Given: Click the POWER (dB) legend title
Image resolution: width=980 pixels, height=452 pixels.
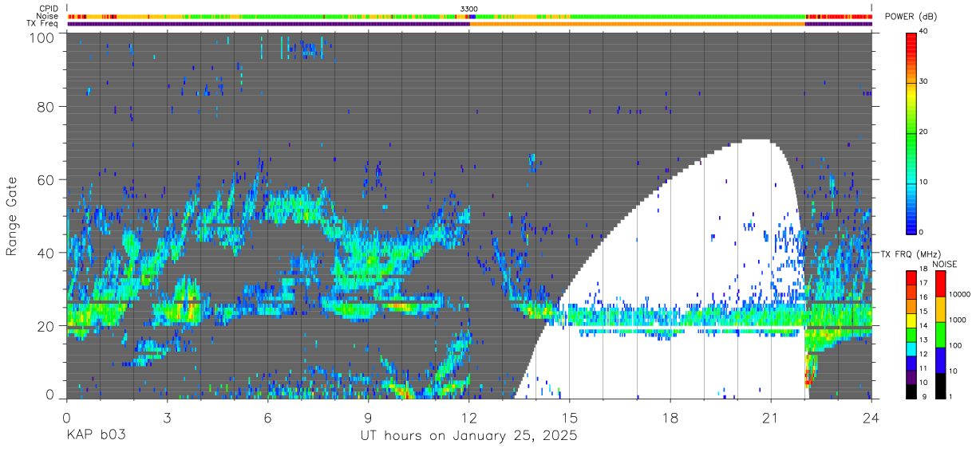Looking at the screenshot, I should point(911,17).
